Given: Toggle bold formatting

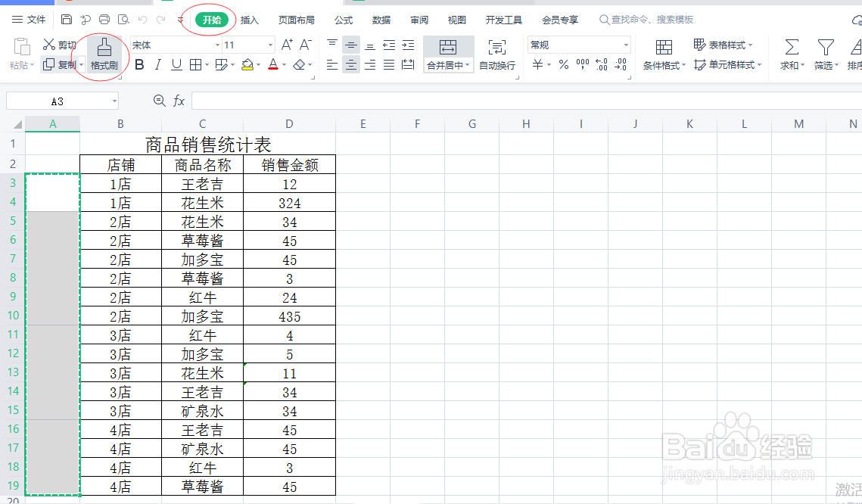Looking at the screenshot, I should (x=140, y=65).
